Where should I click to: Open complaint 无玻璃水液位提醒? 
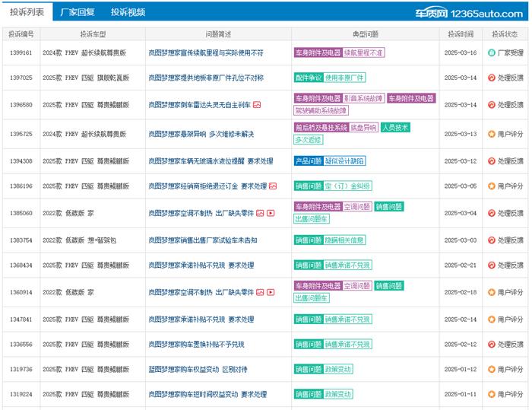pos(211,161)
